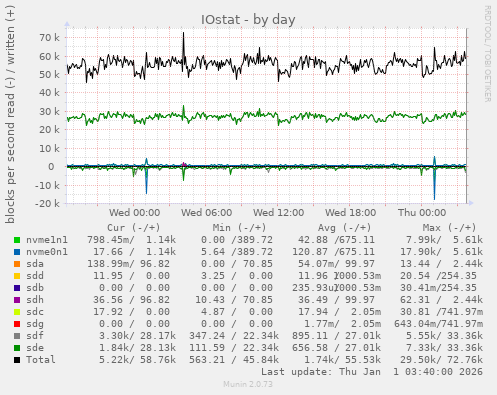Click the nvme1n1 green legend swatch
The width and height of the screenshot is (497, 395).
point(17,240)
